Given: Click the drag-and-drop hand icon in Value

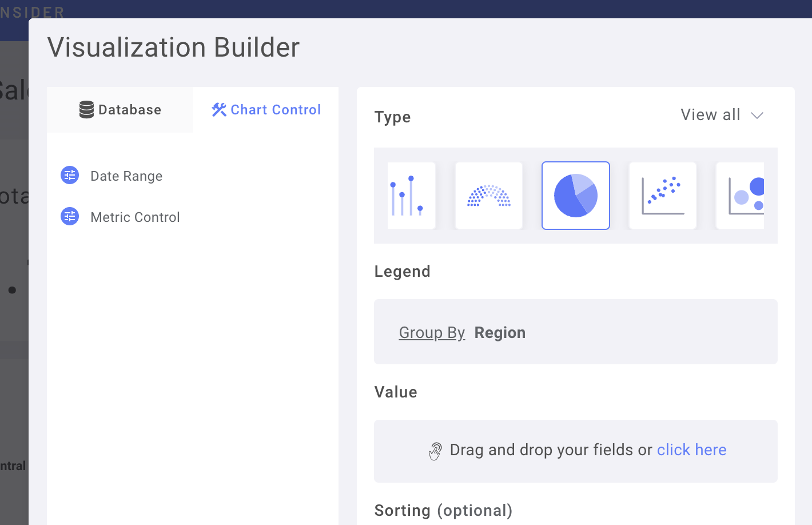Looking at the screenshot, I should click(x=435, y=451).
